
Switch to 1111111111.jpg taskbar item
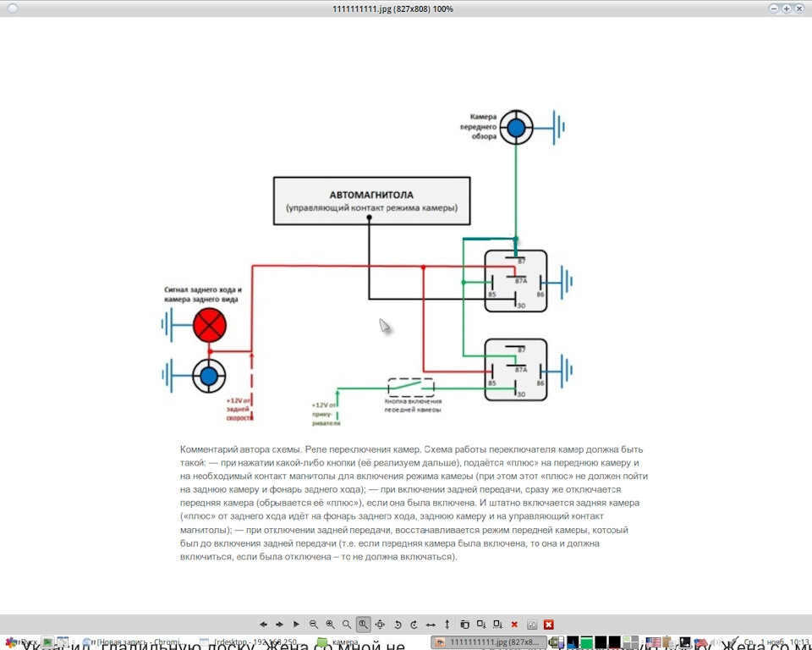489,642
